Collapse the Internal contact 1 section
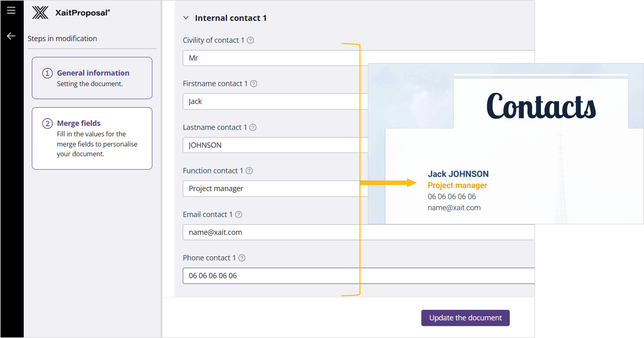 point(186,18)
